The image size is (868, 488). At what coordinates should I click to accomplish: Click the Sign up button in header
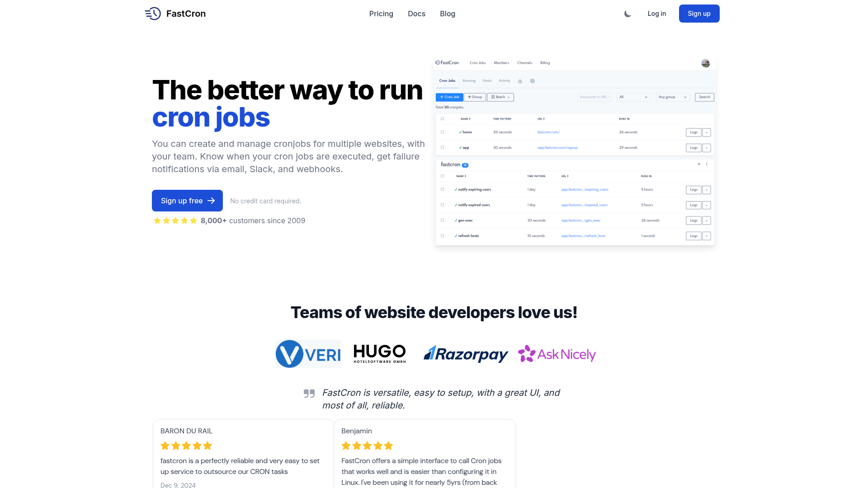[699, 14]
